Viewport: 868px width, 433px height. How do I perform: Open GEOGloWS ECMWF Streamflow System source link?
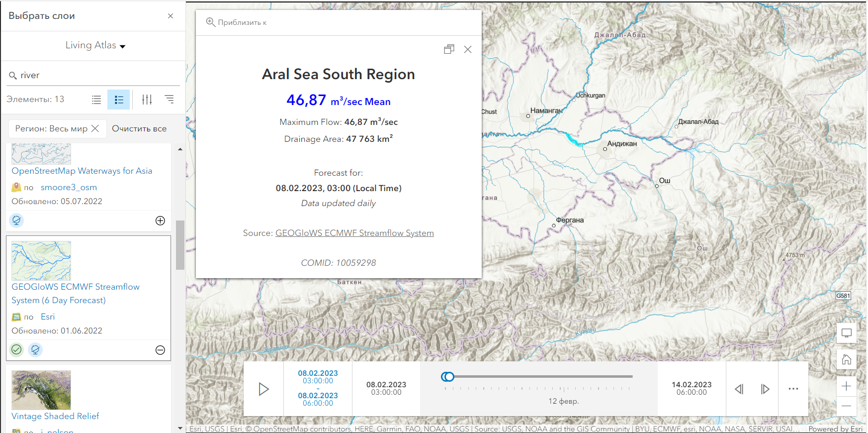pyautogui.click(x=354, y=233)
